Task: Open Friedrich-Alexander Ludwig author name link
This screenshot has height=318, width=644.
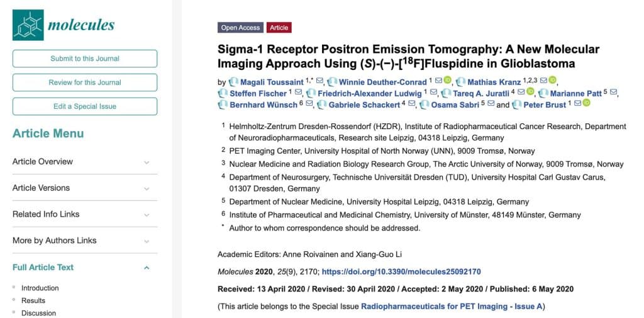Action: point(370,94)
